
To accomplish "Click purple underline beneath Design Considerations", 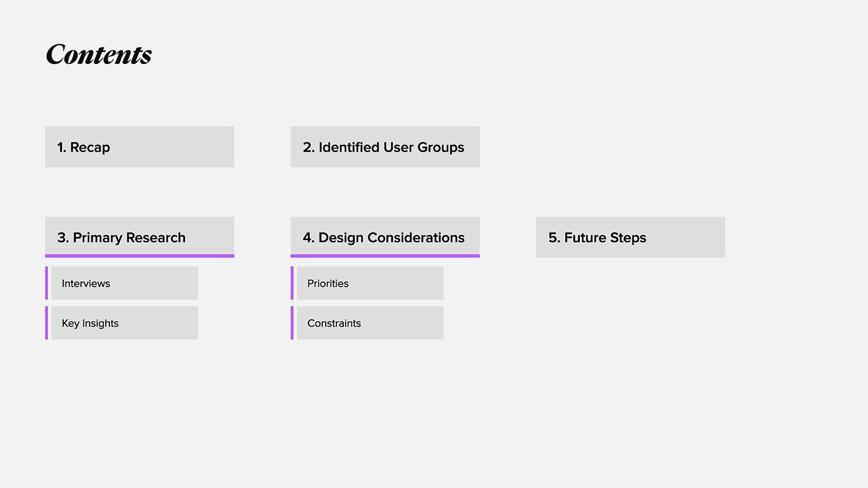I will pyautogui.click(x=385, y=256).
